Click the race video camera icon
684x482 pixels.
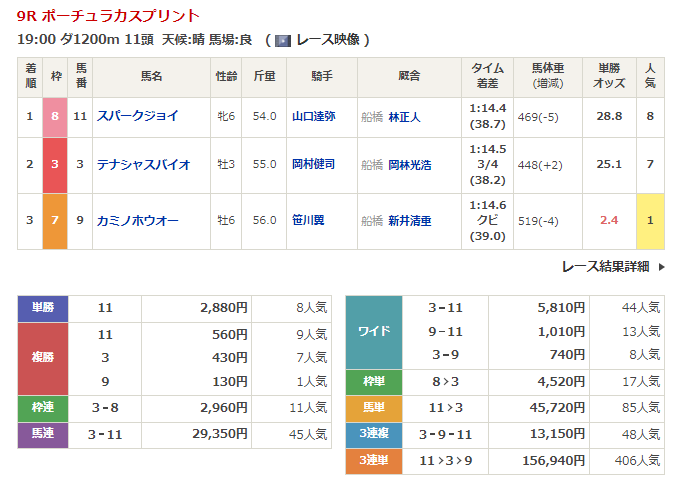(x=283, y=40)
